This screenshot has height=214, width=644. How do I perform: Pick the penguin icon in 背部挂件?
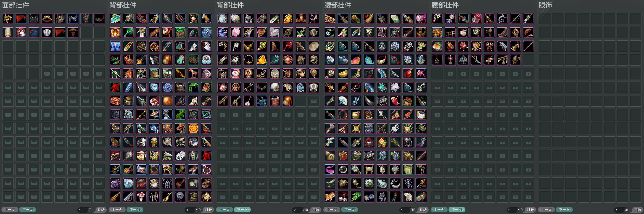pos(154,183)
